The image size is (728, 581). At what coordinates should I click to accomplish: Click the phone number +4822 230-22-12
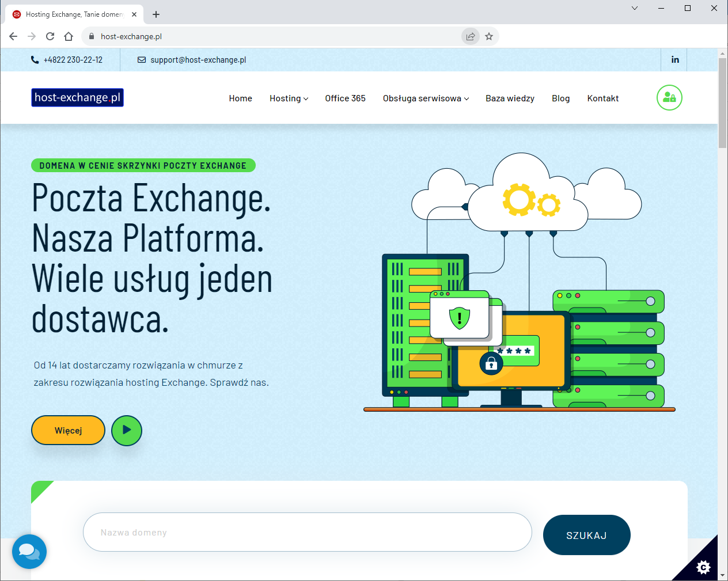66,60
